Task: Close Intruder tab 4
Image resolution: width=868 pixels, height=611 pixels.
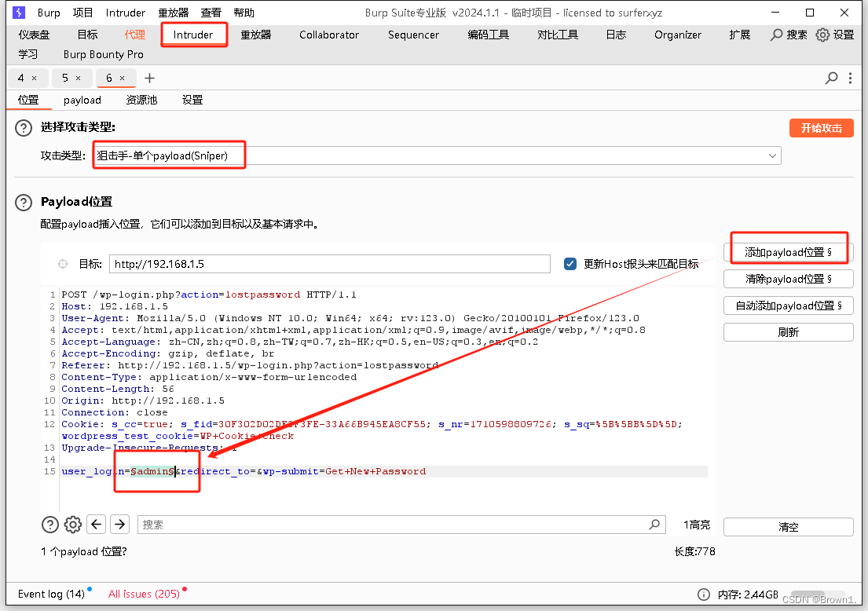Action: 35,78
